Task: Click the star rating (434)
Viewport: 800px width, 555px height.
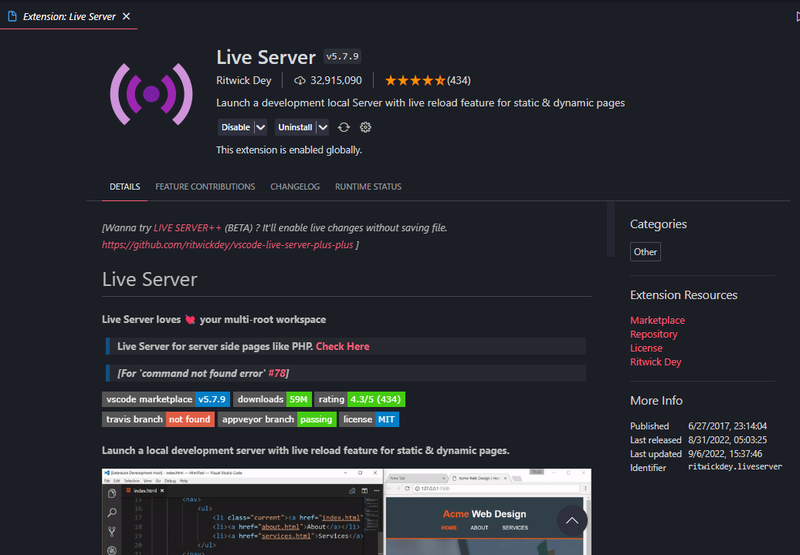Action: [x=428, y=81]
